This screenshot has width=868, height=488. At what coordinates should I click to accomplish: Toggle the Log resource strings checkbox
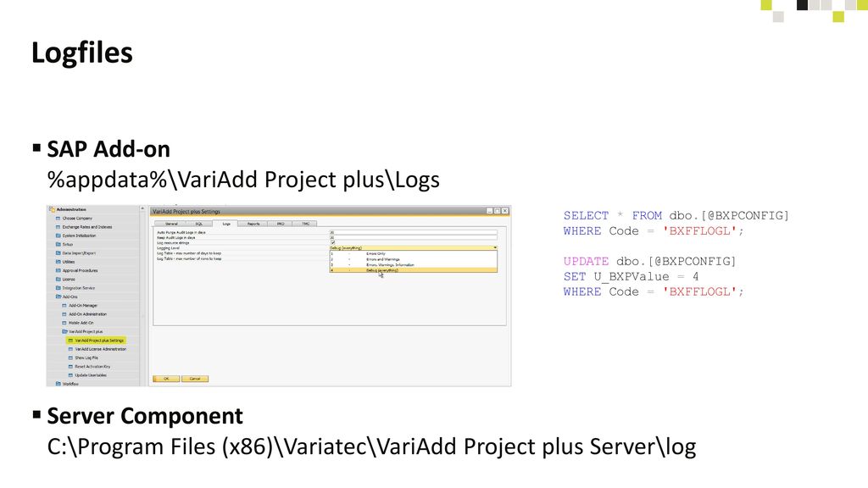pos(332,242)
